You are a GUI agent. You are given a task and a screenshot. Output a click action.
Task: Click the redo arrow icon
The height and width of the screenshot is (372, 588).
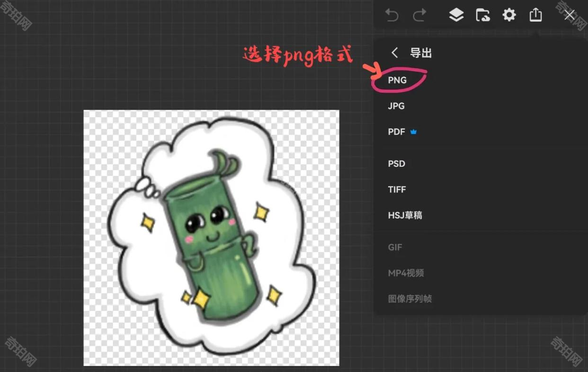pos(419,16)
